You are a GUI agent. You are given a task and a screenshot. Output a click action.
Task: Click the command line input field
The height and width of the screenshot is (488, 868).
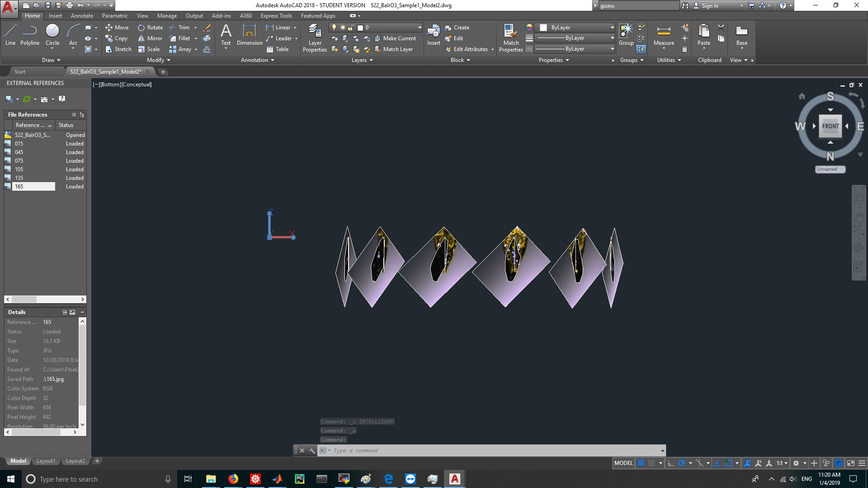click(491, 450)
